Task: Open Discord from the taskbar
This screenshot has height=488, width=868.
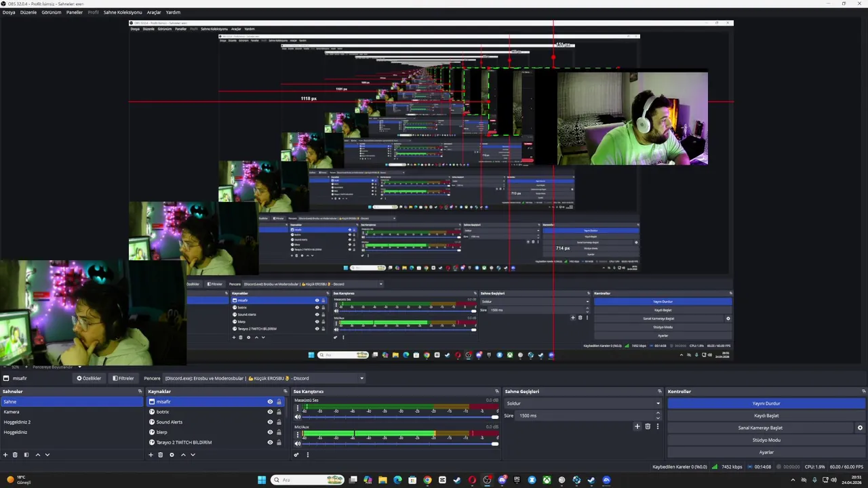Action: tap(502, 480)
